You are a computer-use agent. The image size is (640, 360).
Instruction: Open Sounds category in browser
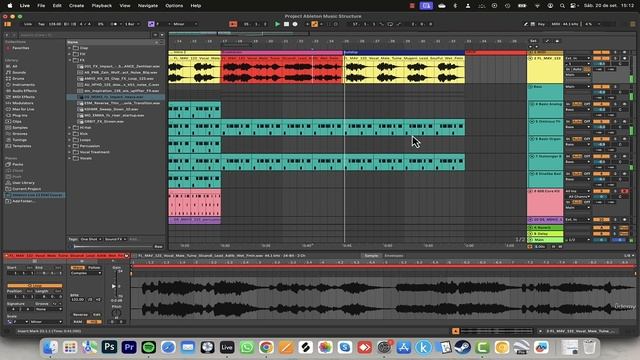(19, 72)
